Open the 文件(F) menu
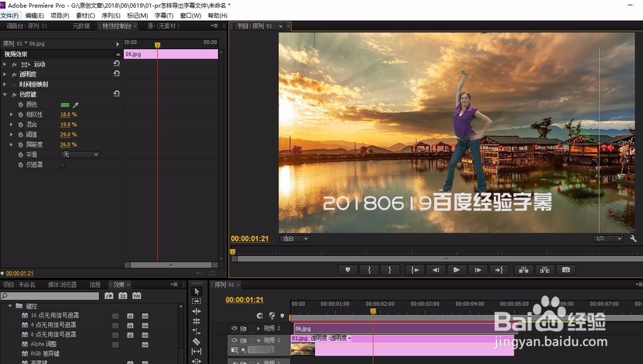 point(10,15)
